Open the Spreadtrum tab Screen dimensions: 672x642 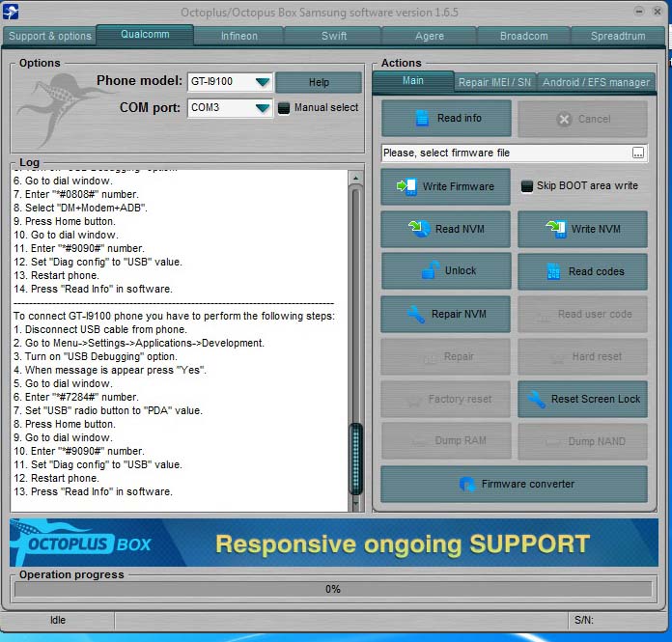(618, 36)
